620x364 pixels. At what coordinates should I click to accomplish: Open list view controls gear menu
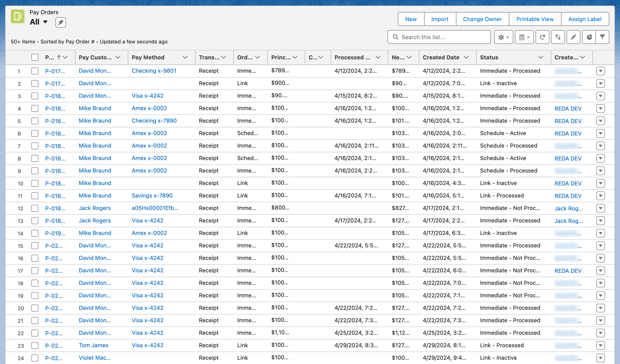point(503,37)
